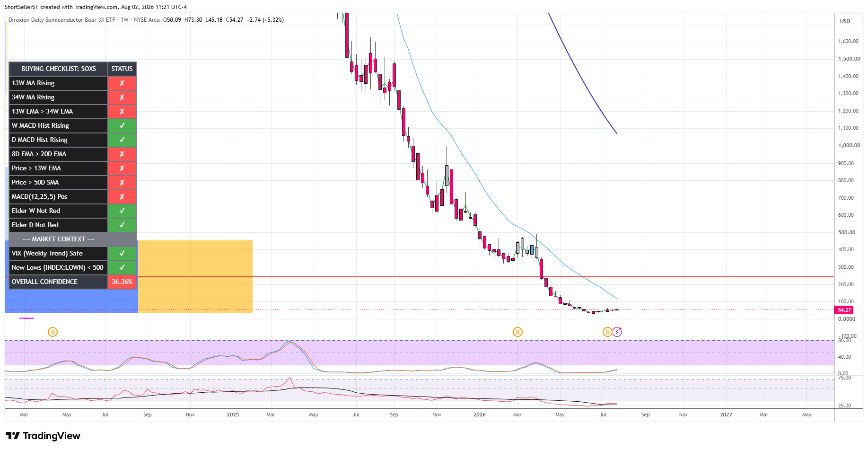Click the Price > 50D SMA row label

coord(35,182)
